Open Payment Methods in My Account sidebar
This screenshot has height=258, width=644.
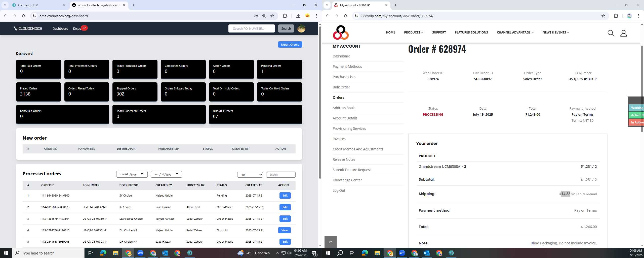(x=347, y=67)
